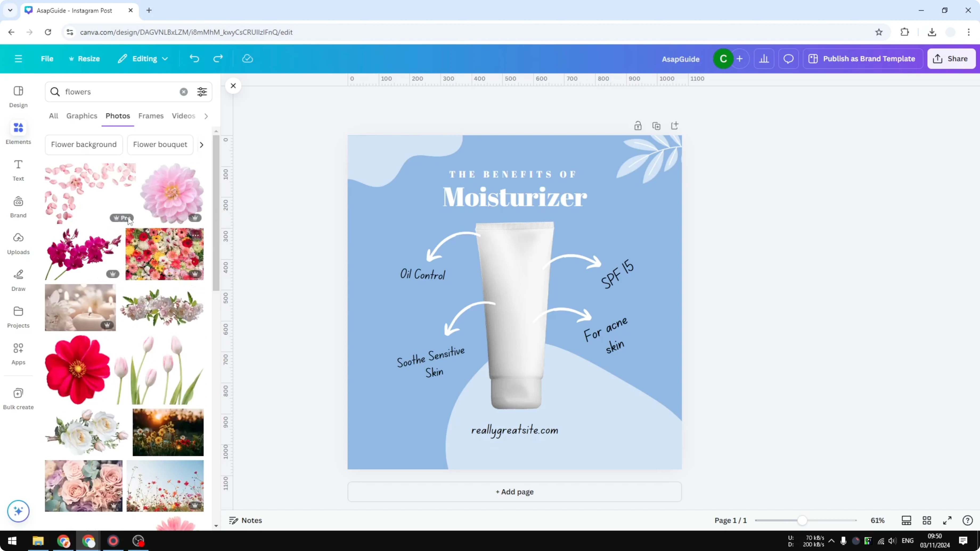Toggle the Notes panel at the bottom
Viewport: 980px width, 551px height.
click(x=245, y=520)
